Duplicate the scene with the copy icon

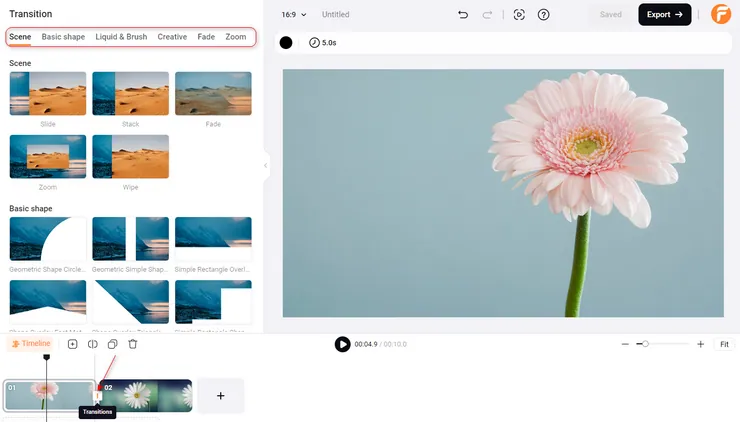tap(112, 344)
